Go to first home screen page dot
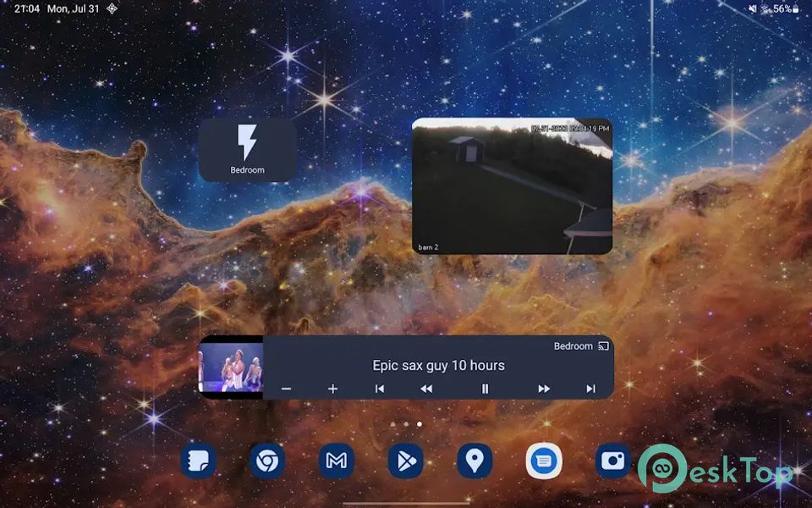 click(x=393, y=424)
